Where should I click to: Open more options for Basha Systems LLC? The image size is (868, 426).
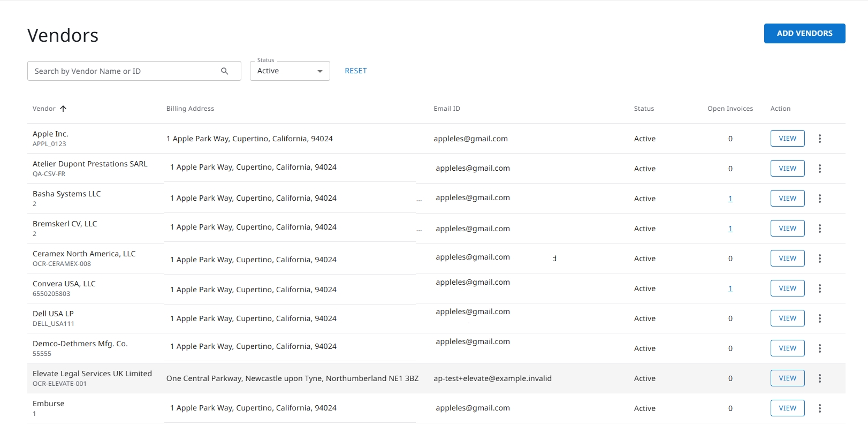(x=819, y=199)
